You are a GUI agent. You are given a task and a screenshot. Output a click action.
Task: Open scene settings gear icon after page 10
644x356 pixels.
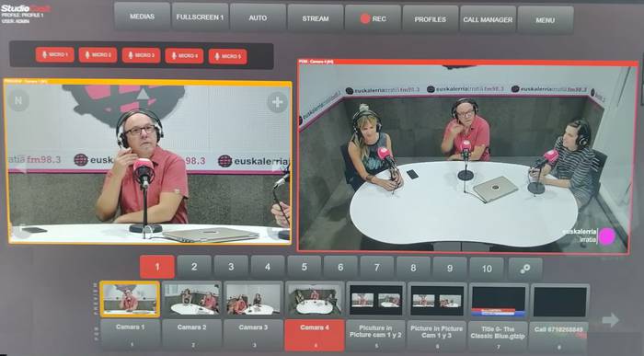[525, 269]
